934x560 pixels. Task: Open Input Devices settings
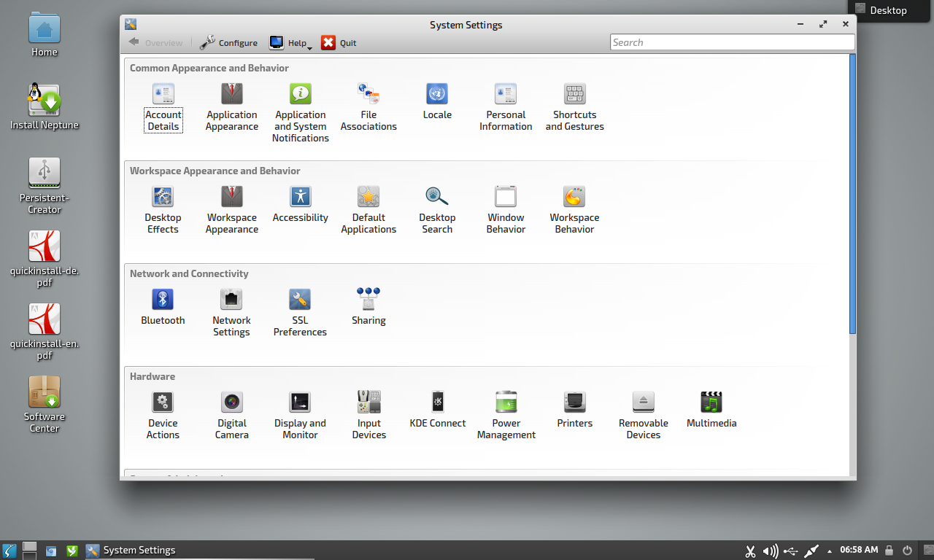[x=368, y=416]
